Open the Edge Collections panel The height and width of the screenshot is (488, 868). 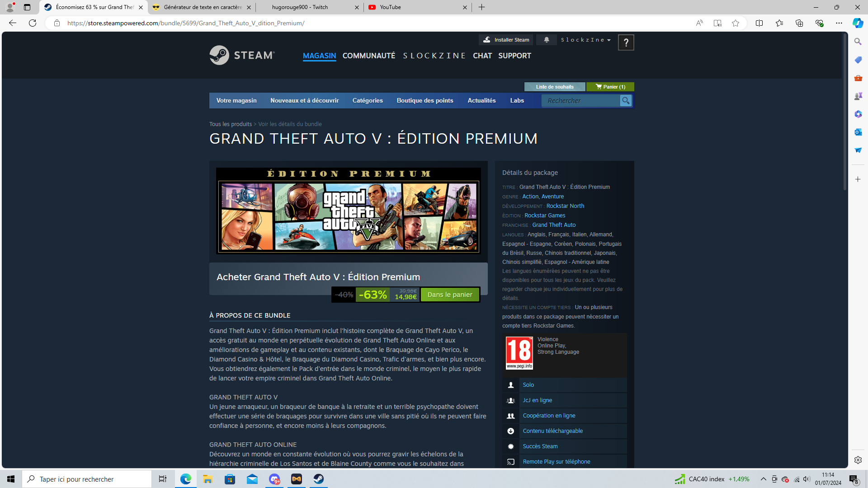click(799, 23)
